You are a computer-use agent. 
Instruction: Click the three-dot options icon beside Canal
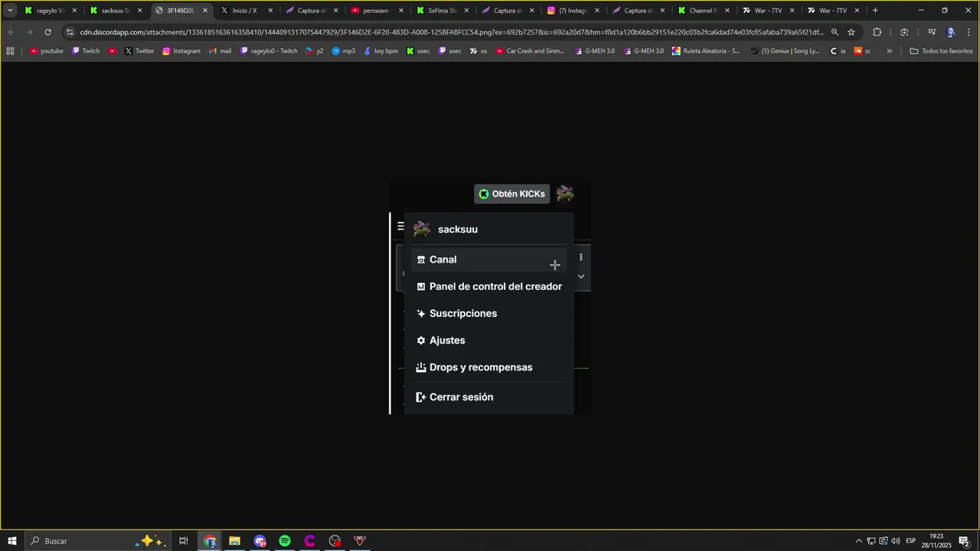[x=581, y=257]
